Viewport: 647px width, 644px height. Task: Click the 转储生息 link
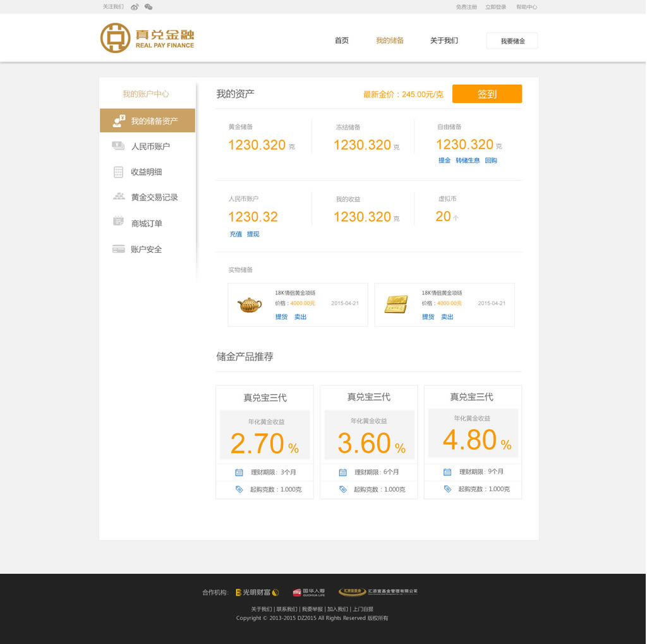tap(468, 161)
